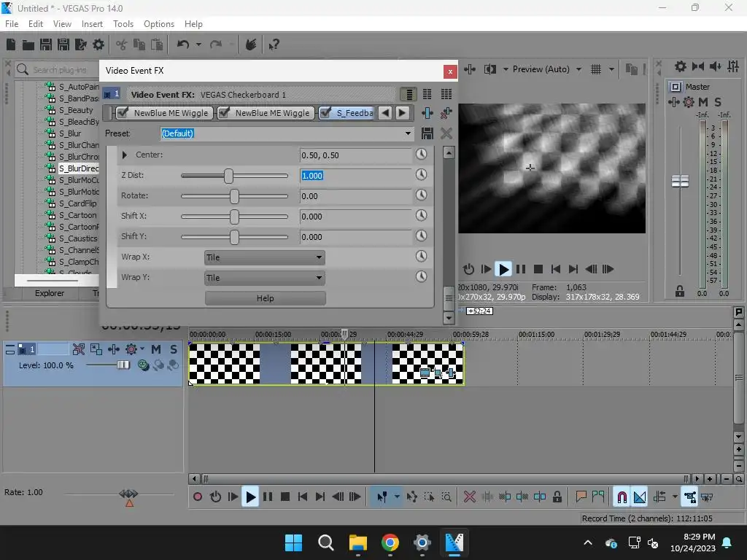
Task: Open the undo history dropdown arrow
Action: (x=198, y=44)
